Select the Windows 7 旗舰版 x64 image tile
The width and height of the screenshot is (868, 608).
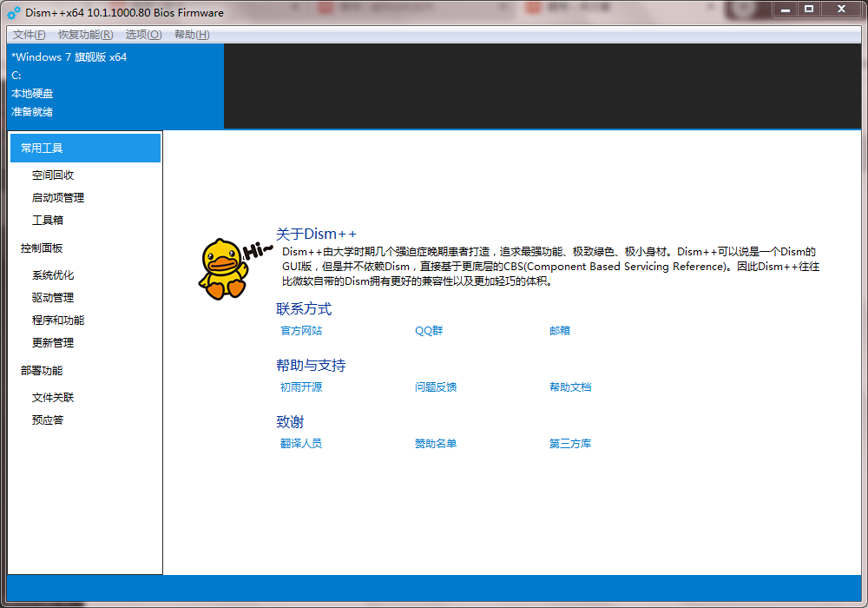(x=115, y=86)
